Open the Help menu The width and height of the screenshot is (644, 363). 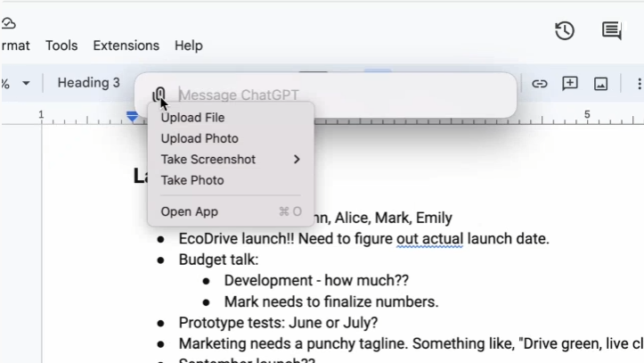188,45
